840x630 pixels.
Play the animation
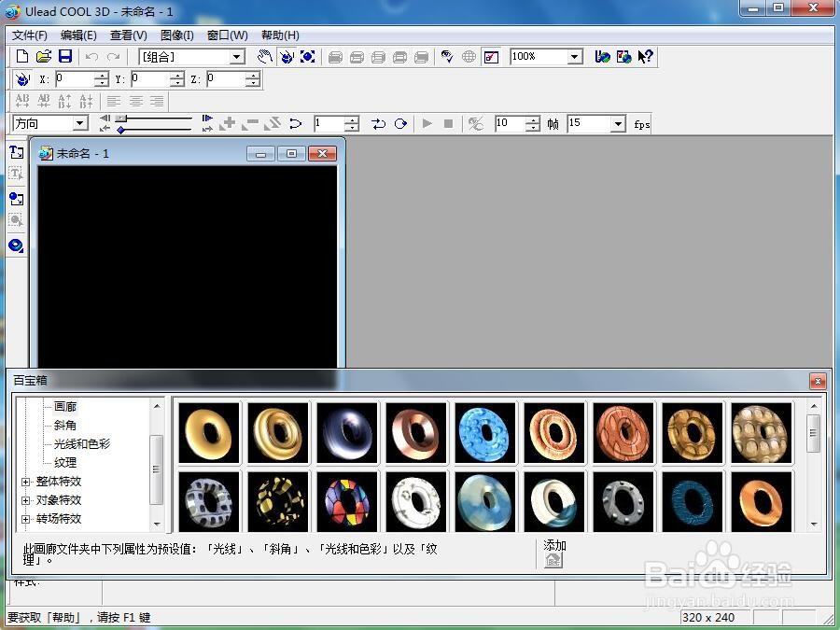point(427,124)
